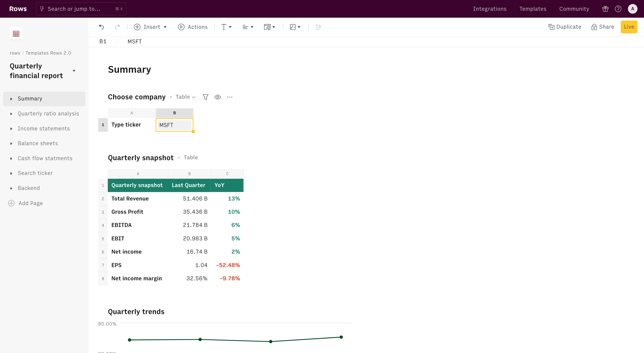Click the redo arrow icon
The width and height of the screenshot is (644, 353).
pyautogui.click(x=117, y=27)
